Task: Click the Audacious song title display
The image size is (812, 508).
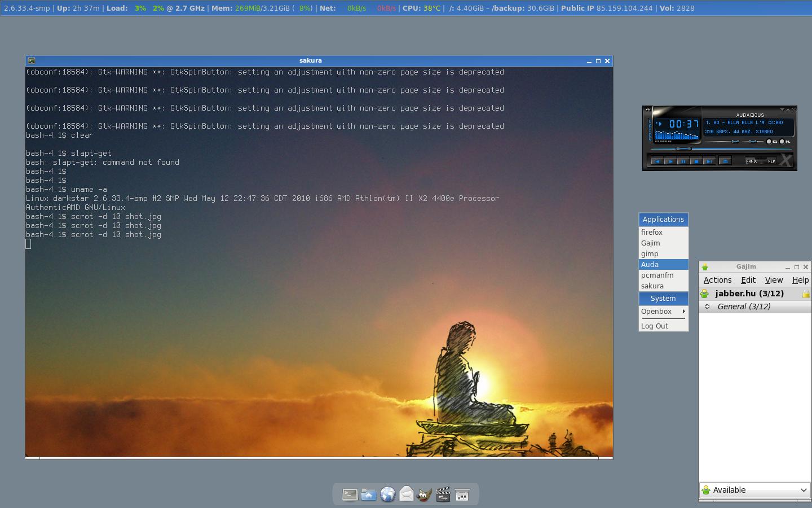Action: tap(744, 122)
